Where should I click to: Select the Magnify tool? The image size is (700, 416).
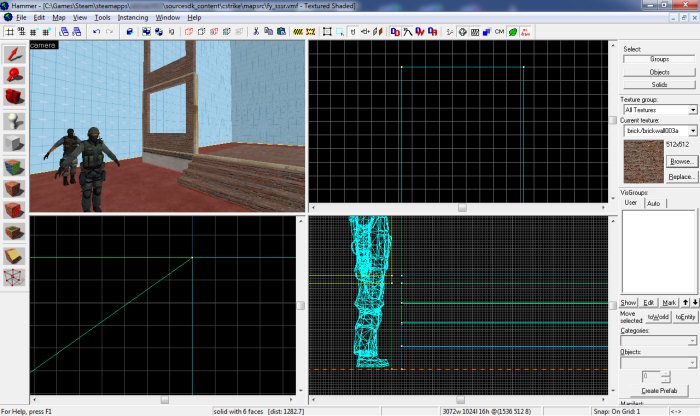click(x=14, y=76)
